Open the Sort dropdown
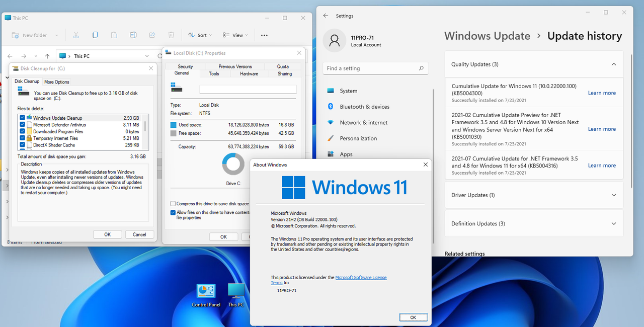The width and height of the screenshot is (644, 327). point(200,35)
